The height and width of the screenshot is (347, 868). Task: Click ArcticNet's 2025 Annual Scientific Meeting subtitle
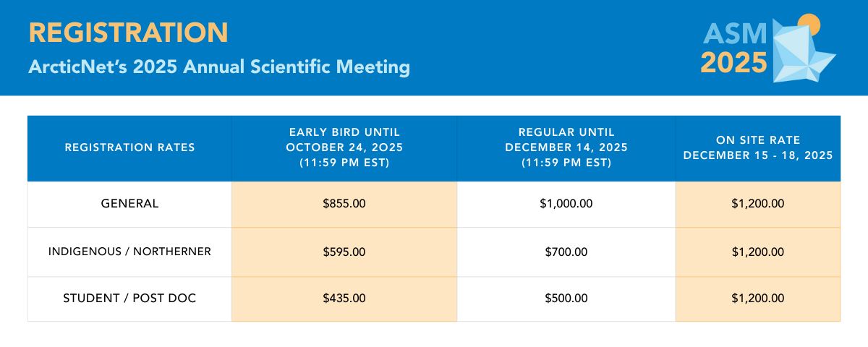coord(219,67)
